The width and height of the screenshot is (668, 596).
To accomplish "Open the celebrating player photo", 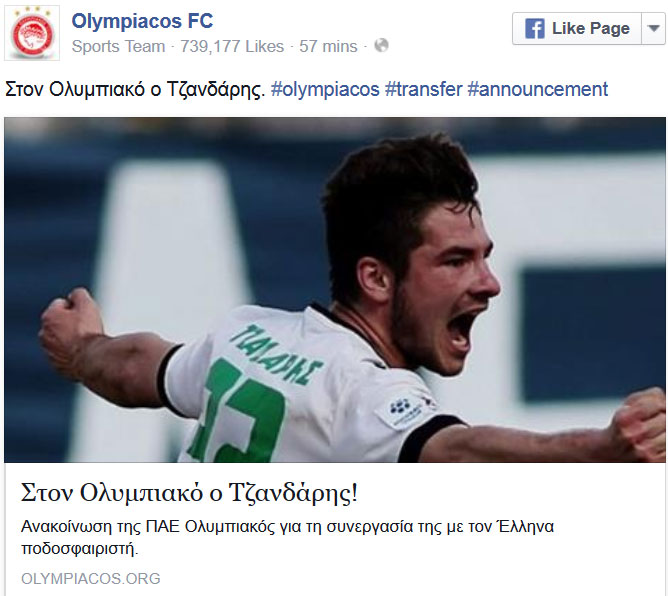I will [x=335, y=290].
